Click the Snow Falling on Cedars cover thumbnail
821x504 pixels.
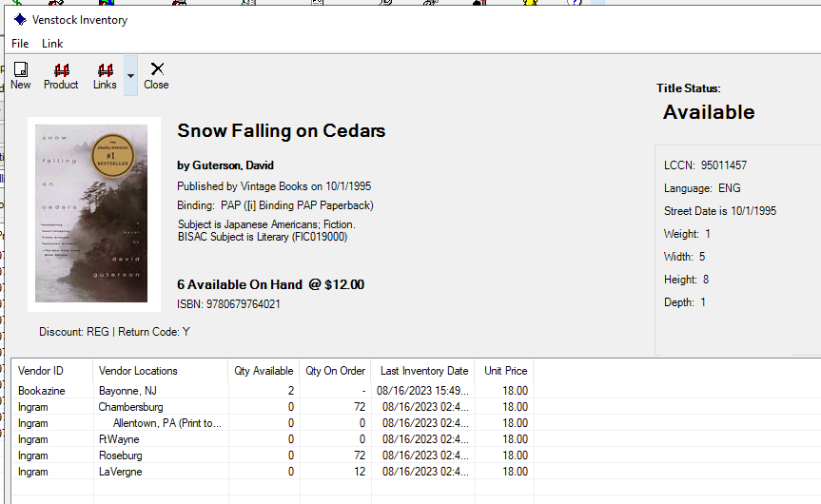click(91, 214)
